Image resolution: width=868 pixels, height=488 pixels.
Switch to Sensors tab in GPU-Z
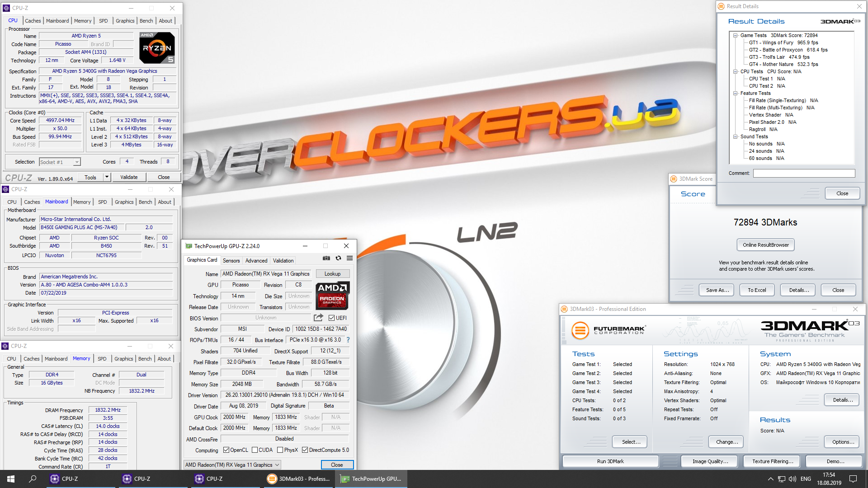231,261
